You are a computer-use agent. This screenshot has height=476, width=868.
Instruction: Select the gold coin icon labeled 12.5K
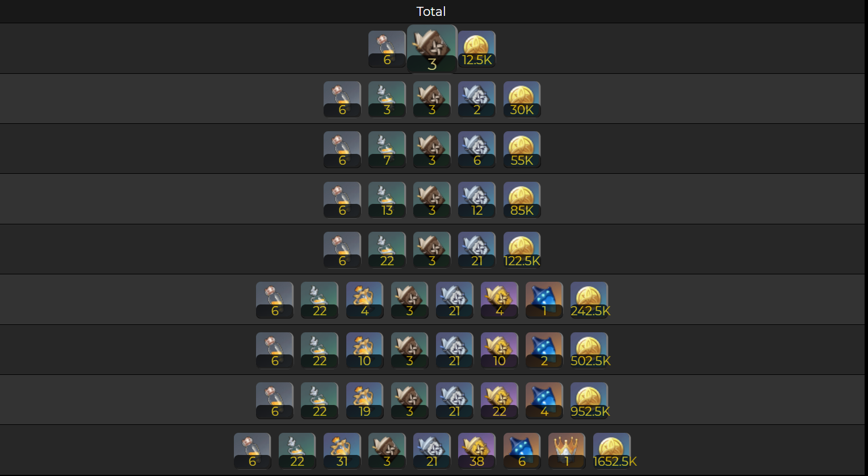pos(477,49)
